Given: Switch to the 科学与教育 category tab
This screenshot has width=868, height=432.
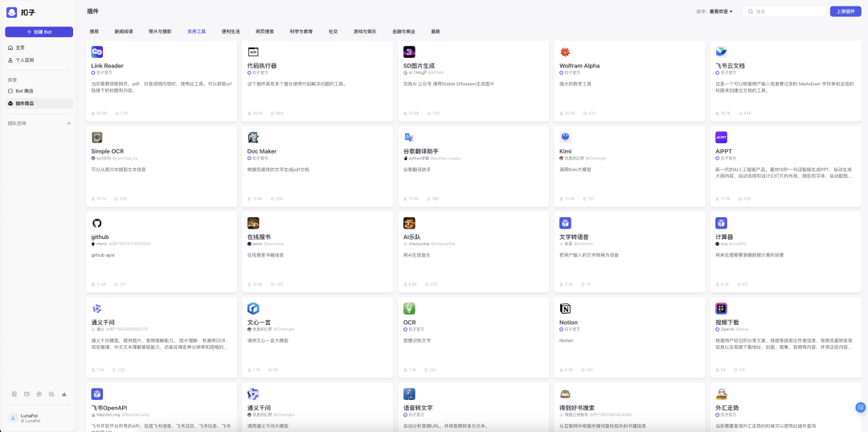Looking at the screenshot, I should [301, 31].
